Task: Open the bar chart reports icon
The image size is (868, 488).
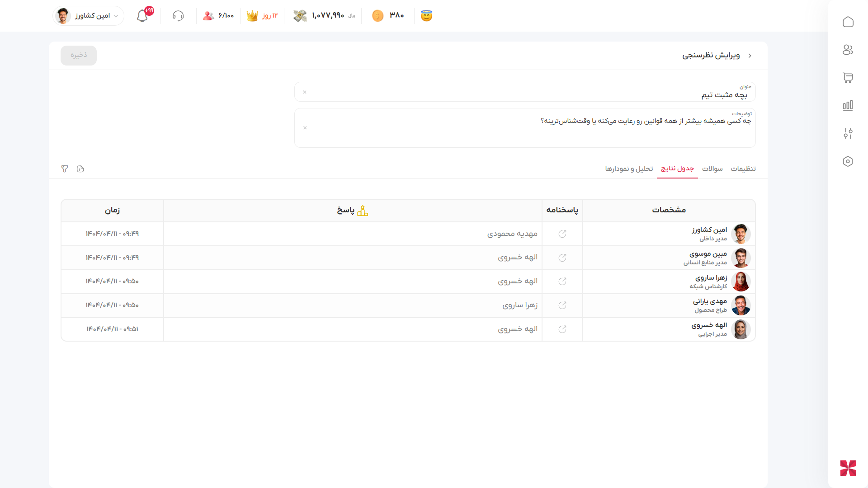Action: pyautogui.click(x=848, y=105)
